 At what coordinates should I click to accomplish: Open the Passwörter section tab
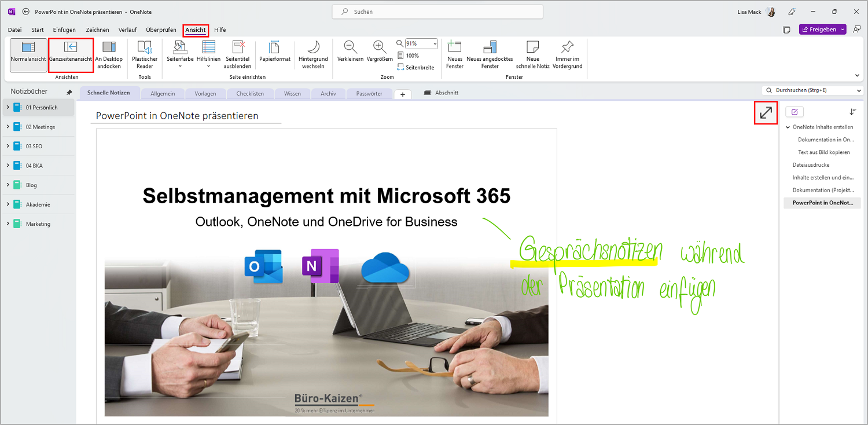pyautogui.click(x=369, y=93)
